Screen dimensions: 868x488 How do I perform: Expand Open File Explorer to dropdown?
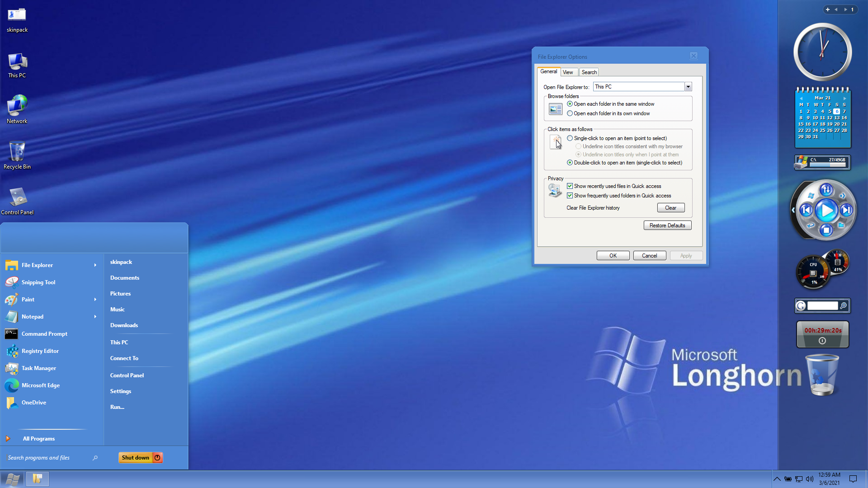[x=688, y=87]
